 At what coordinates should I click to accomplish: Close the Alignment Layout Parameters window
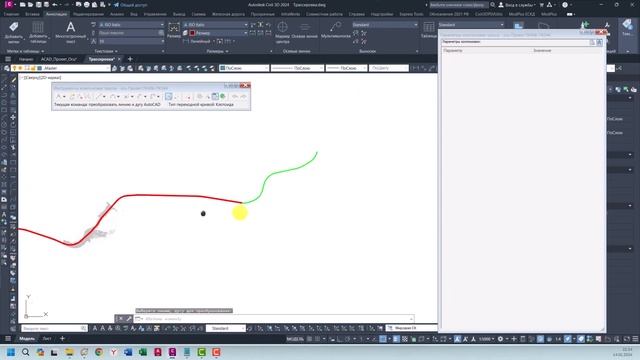click(601, 32)
